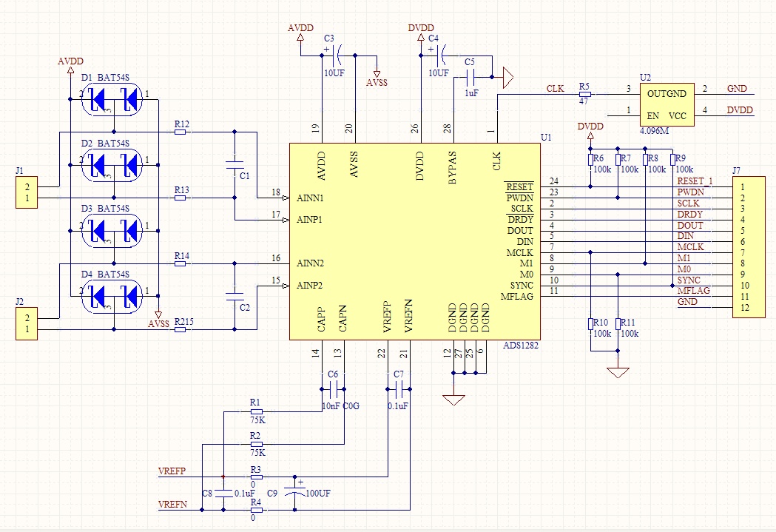Select the C7 0.1uF capacitor
This screenshot has height=532, width=776.
399,389
